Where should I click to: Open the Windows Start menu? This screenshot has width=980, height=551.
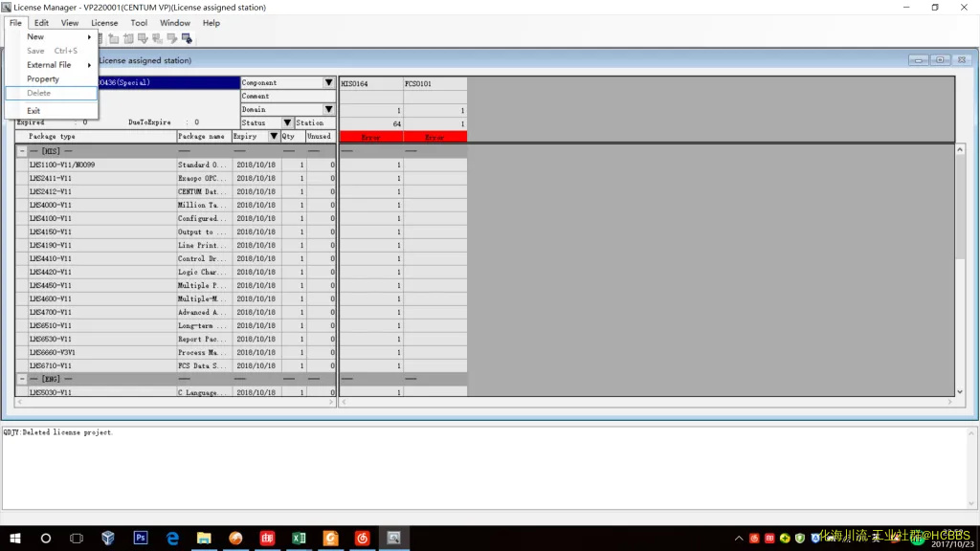pyautogui.click(x=15, y=538)
